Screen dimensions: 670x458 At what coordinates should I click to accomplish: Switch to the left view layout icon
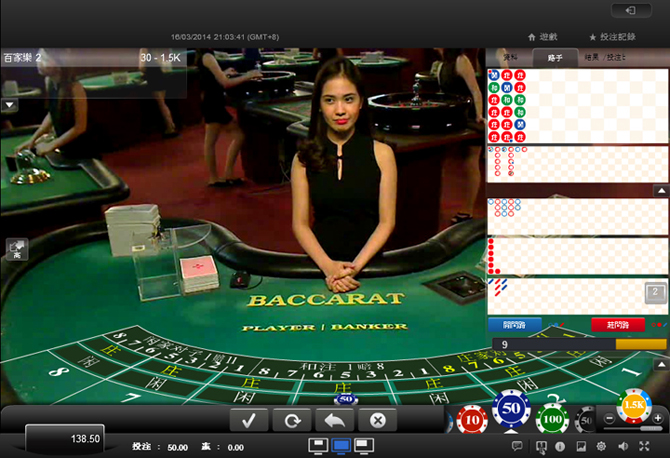click(318, 445)
